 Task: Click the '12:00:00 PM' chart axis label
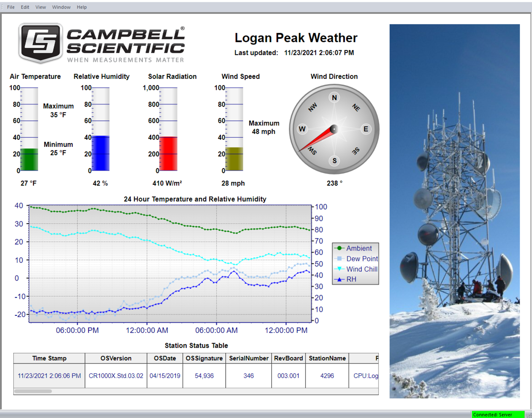[x=286, y=330]
